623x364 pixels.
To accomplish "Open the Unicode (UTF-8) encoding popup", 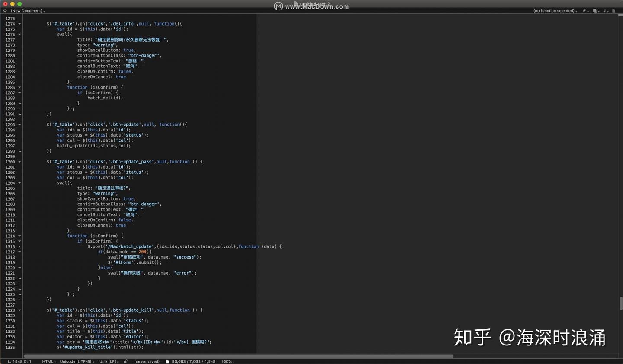I will 77,361.
